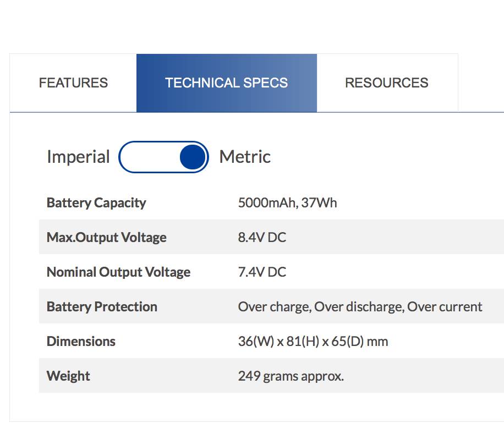Click the Over charge, Over discharge text
This screenshot has width=504, height=445.
pos(321,307)
